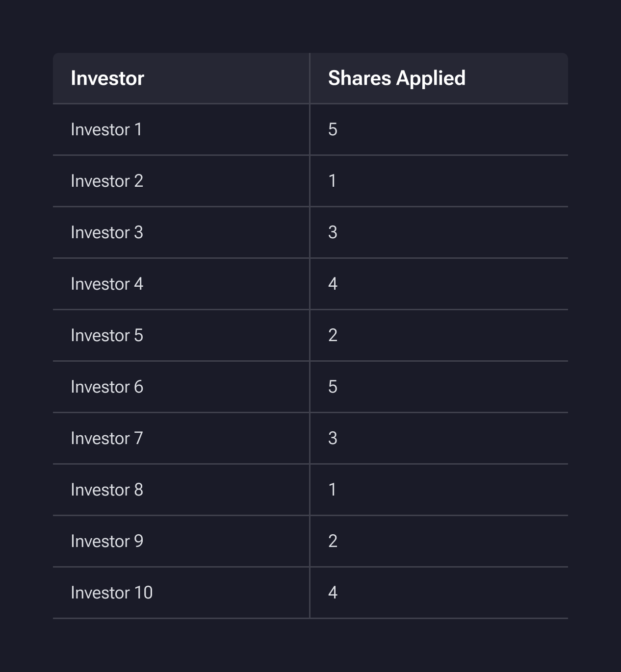Click the Shares Applied column header

[396, 78]
